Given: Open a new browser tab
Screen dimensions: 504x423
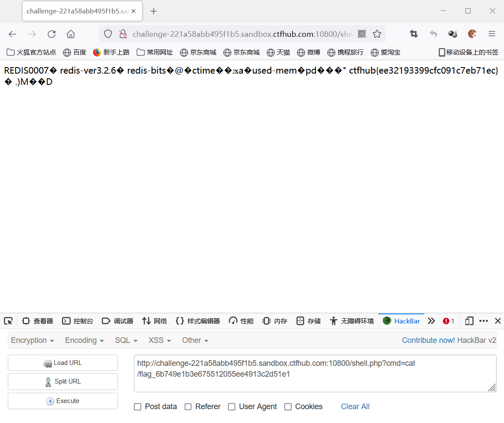Looking at the screenshot, I should point(154,11).
